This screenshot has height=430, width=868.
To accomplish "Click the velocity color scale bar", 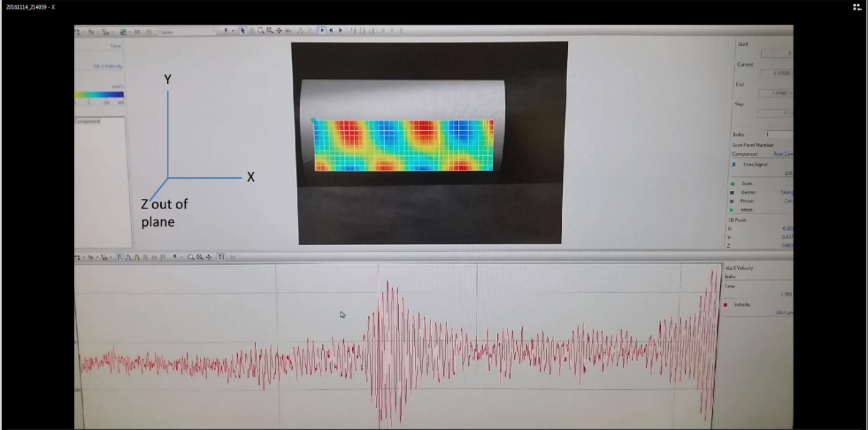I will click(x=99, y=94).
